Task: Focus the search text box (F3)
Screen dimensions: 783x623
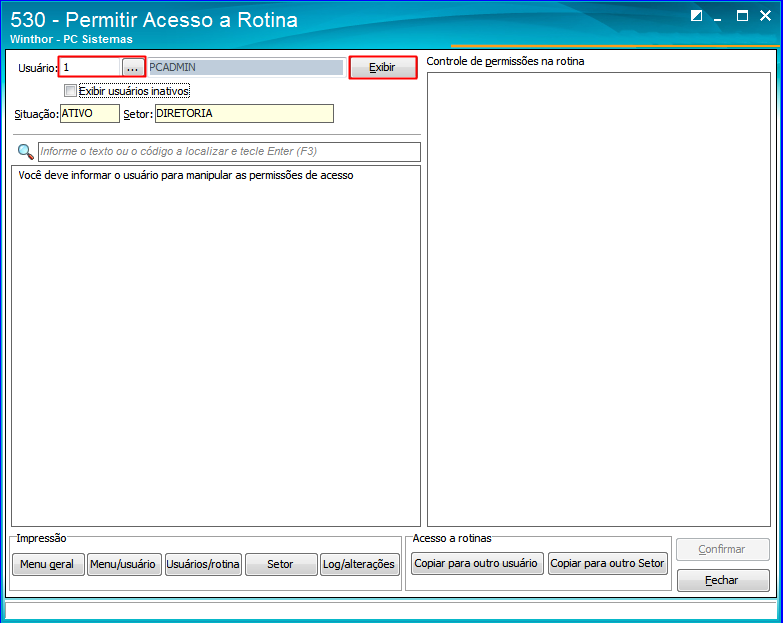Action: click(x=229, y=152)
